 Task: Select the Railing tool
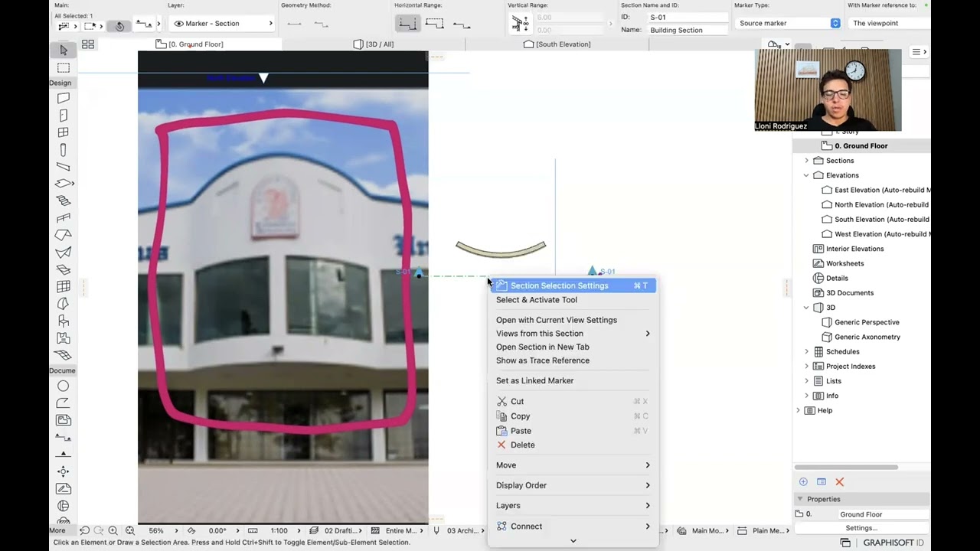pyautogui.click(x=64, y=218)
